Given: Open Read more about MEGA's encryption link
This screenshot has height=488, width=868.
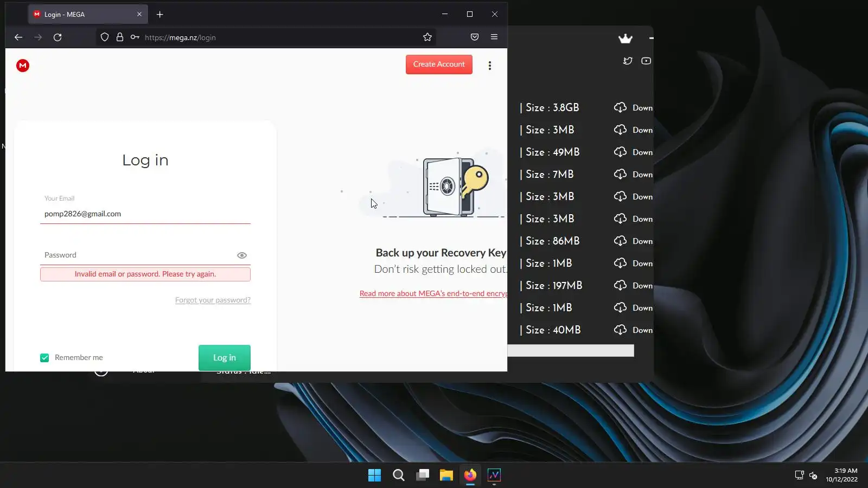Looking at the screenshot, I should [x=433, y=294].
